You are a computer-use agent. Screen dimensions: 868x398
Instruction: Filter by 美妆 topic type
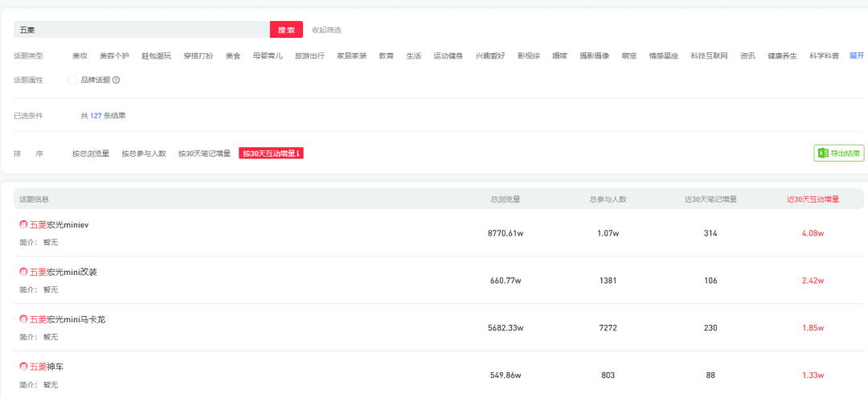tap(80, 56)
